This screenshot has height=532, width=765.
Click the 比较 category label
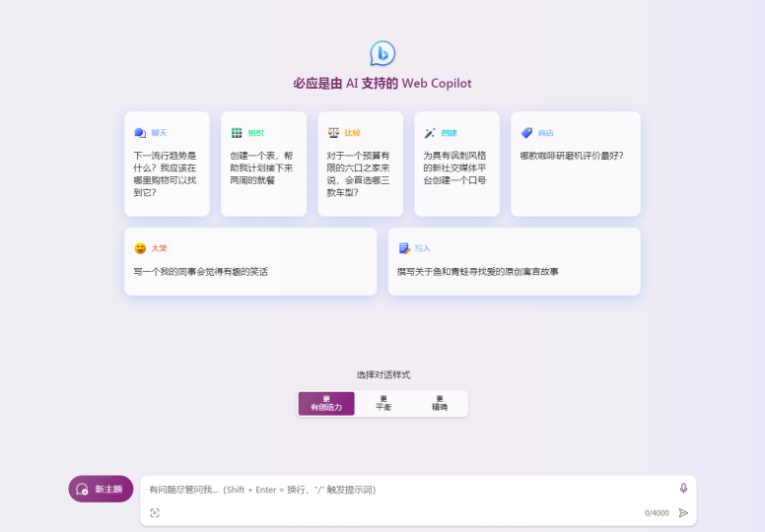pos(352,133)
